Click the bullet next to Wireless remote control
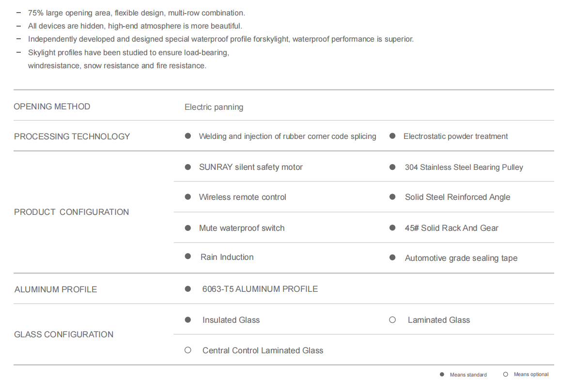The height and width of the screenshot is (392, 576). tap(187, 197)
